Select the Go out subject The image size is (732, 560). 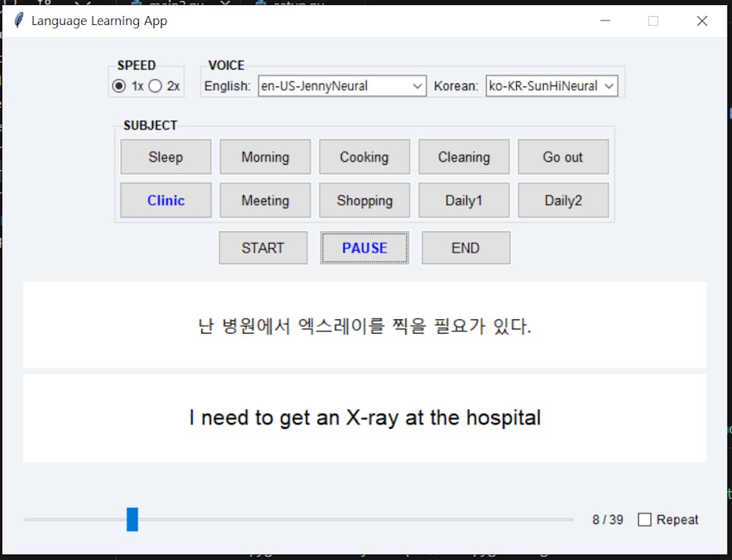click(563, 157)
